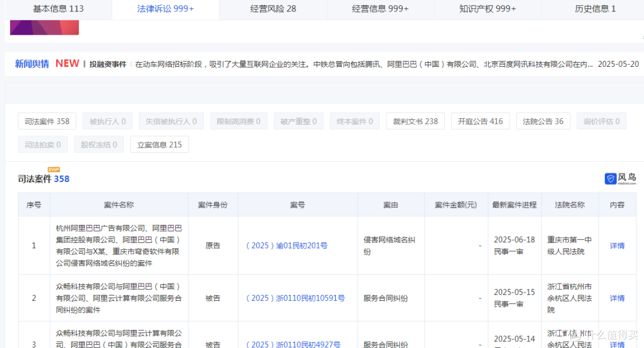The height and width of the screenshot is (348, 644).
Task: Open the 历史信息 1 tab
Action: [595, 9]
